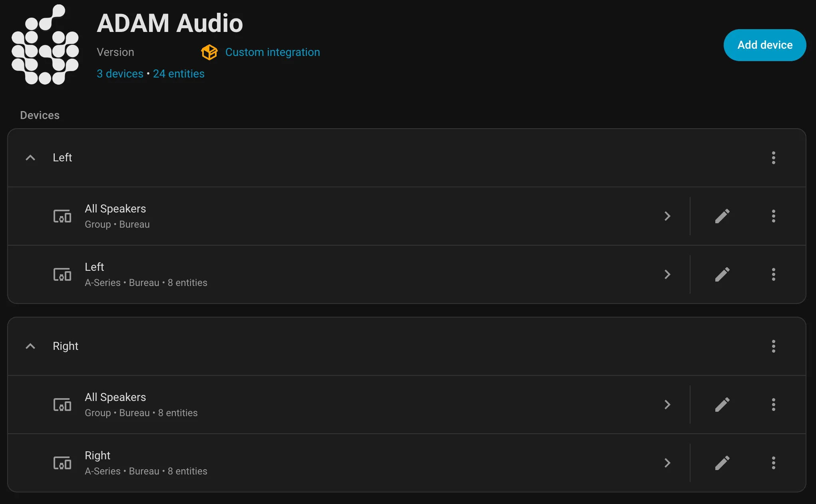Open the Left A-Series device via its chevron

pyautogui.click(x=667, y=274)
